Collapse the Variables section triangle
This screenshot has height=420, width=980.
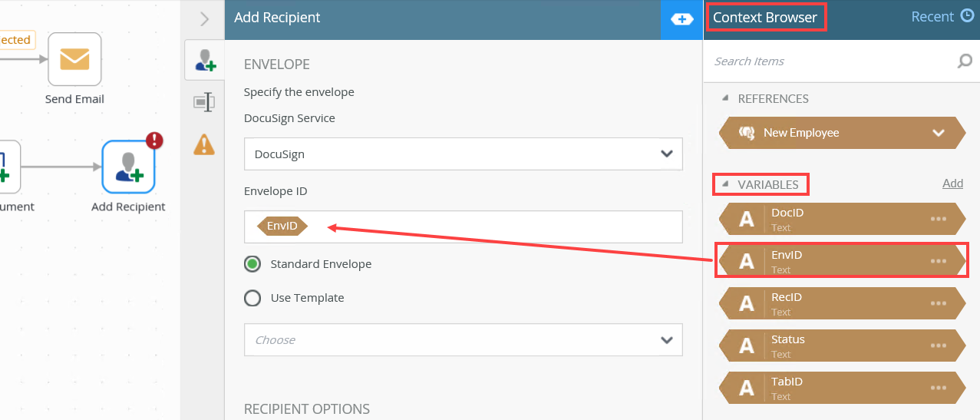[x=725, y=184]
